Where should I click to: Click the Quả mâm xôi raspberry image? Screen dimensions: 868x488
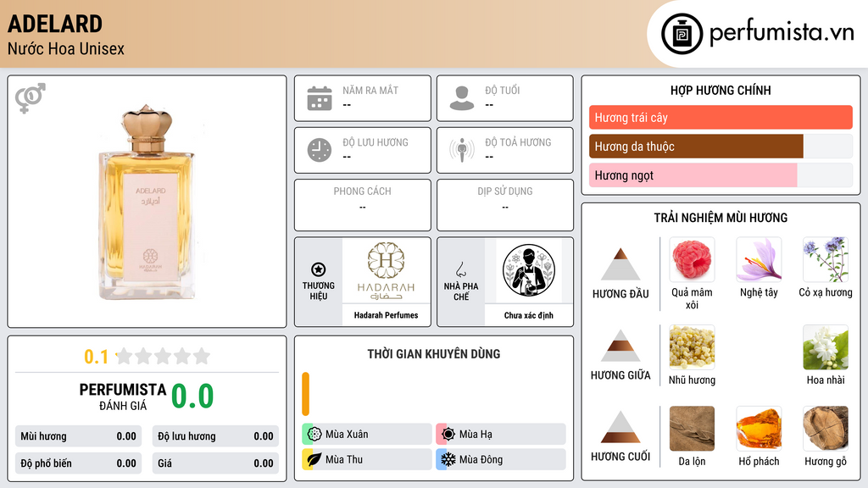(x=692, y=259)
